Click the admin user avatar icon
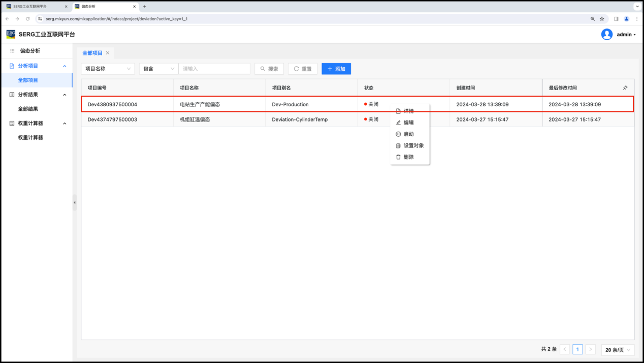 click(x=606, y=35)
